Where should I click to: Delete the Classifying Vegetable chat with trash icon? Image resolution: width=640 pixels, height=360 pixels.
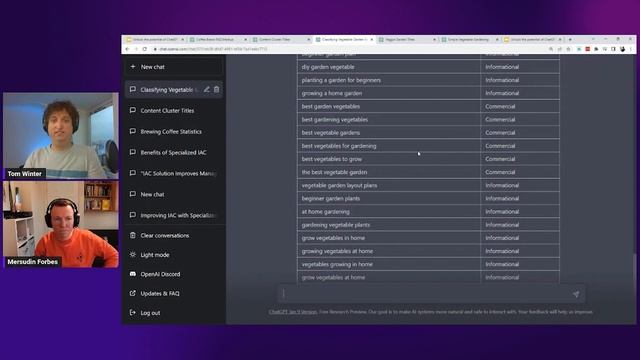[216, 89]
